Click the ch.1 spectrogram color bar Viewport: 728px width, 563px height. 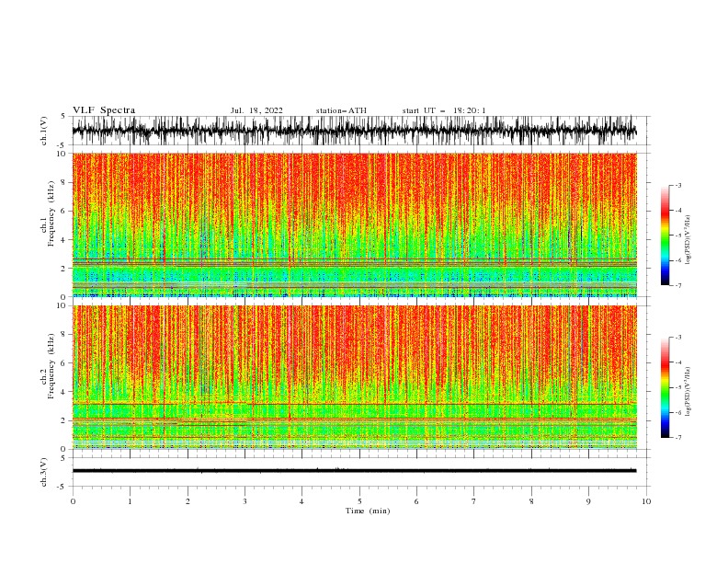(665, 236)
